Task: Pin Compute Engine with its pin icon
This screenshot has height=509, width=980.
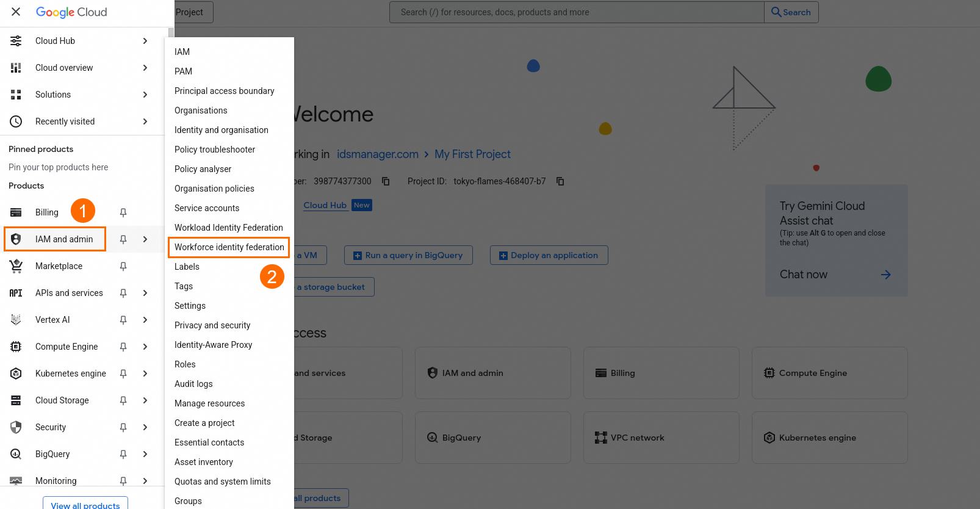Action: 123,347
